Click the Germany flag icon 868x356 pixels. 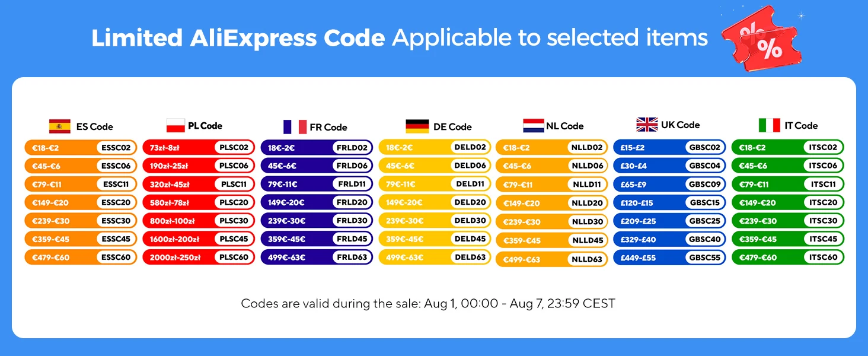[x=417, y=126]
